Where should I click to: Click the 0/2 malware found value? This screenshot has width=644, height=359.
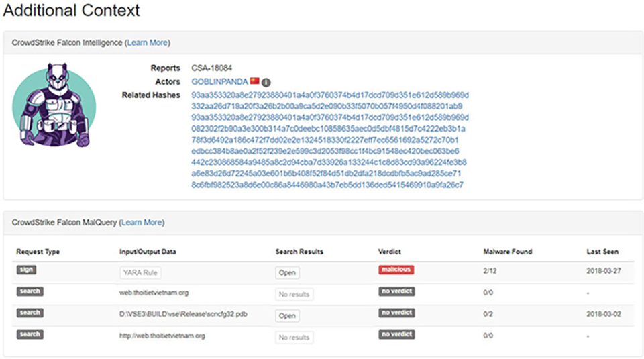pyautogui.click(x=488, y=314)
